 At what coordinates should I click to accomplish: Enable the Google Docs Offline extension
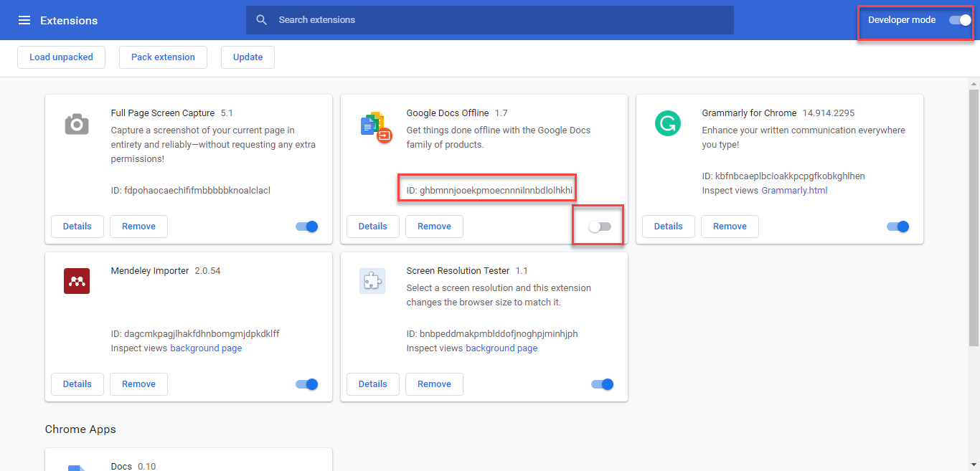(598, 225)
